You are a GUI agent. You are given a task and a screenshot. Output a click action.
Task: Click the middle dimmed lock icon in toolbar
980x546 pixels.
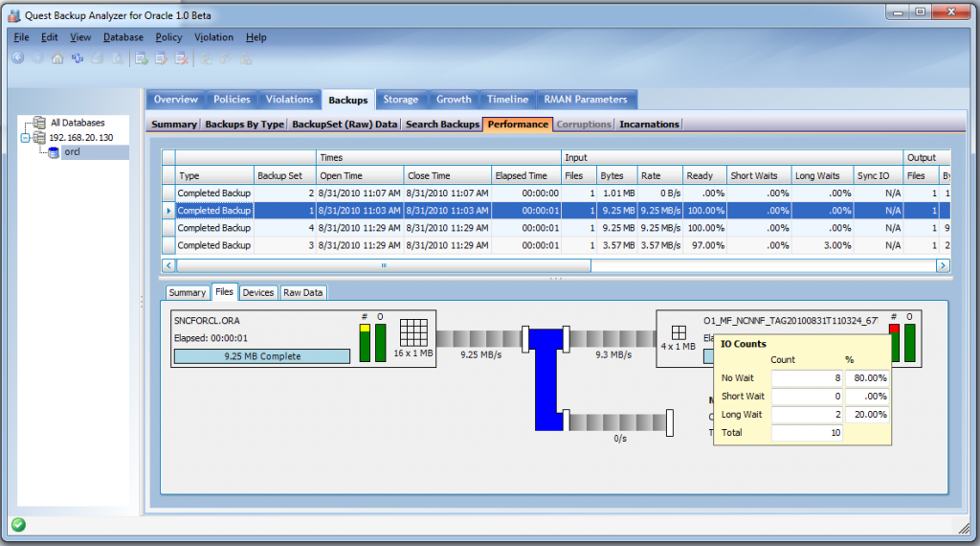(x=226, y=58)
